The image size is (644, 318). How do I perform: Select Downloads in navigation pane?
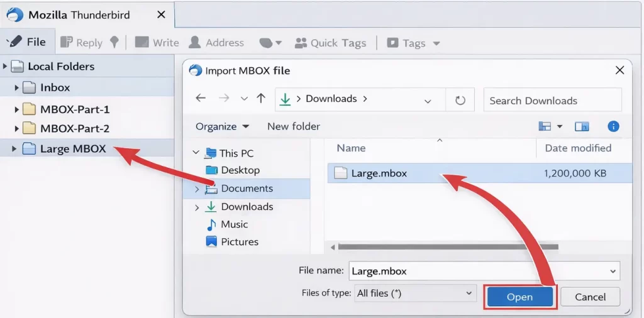(x=246, y=206)
